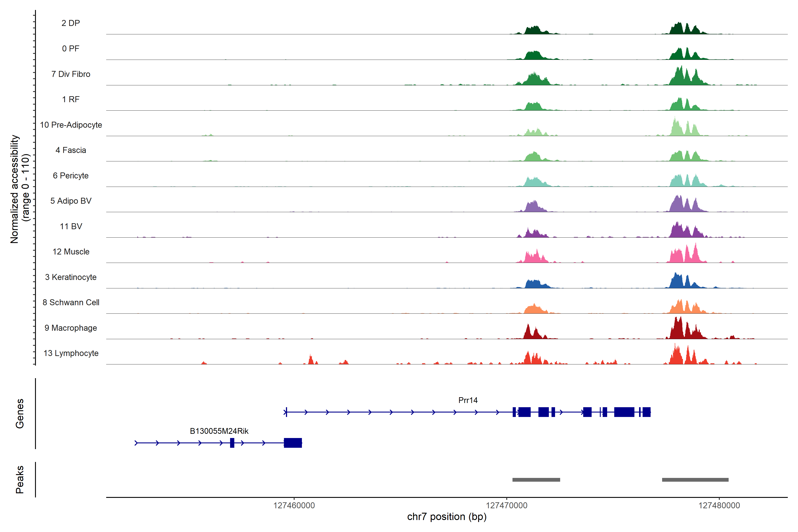
Task: Click the 2 DP track label
Action: (70, 23)
